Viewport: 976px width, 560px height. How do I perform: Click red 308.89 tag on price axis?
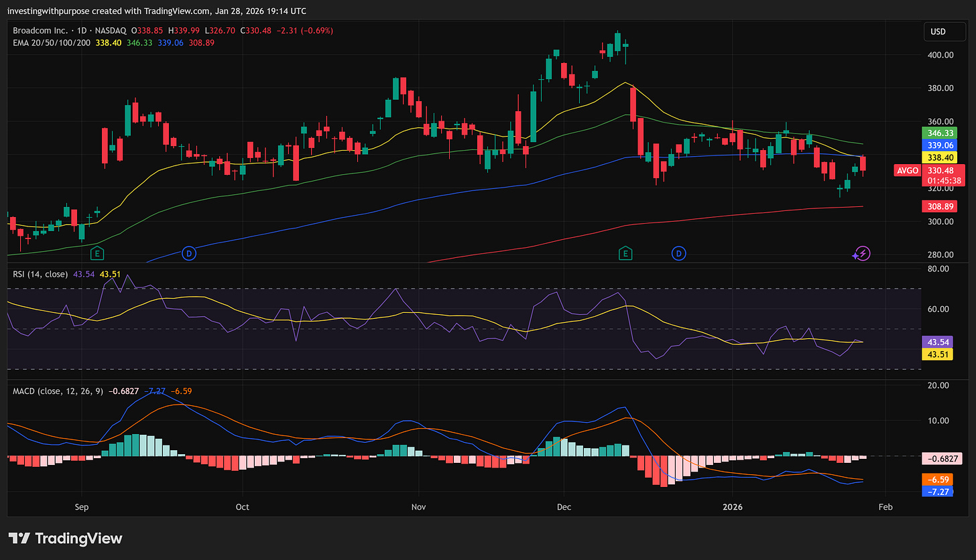[x=940, y=207]
